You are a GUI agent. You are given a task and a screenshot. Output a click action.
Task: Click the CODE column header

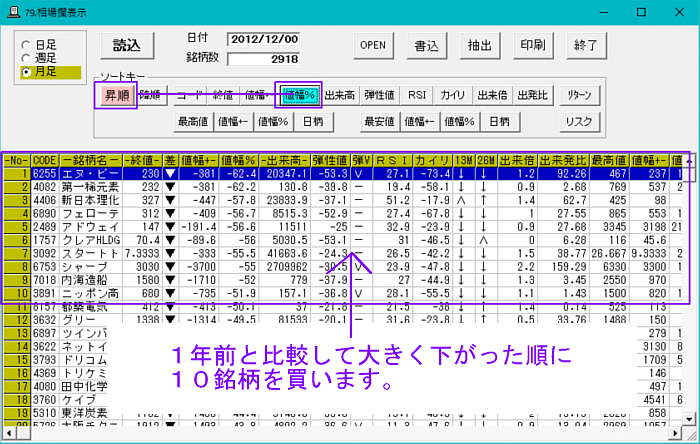coord(45,161)
